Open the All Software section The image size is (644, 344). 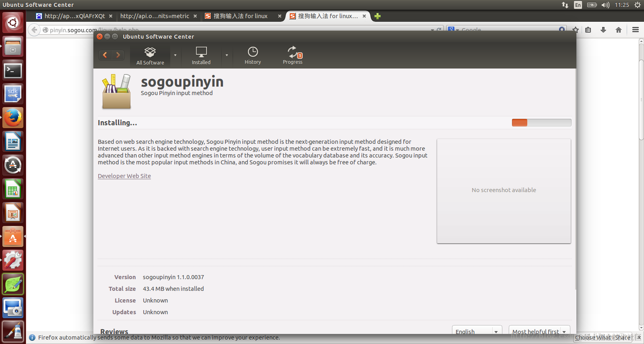[150, 56]
